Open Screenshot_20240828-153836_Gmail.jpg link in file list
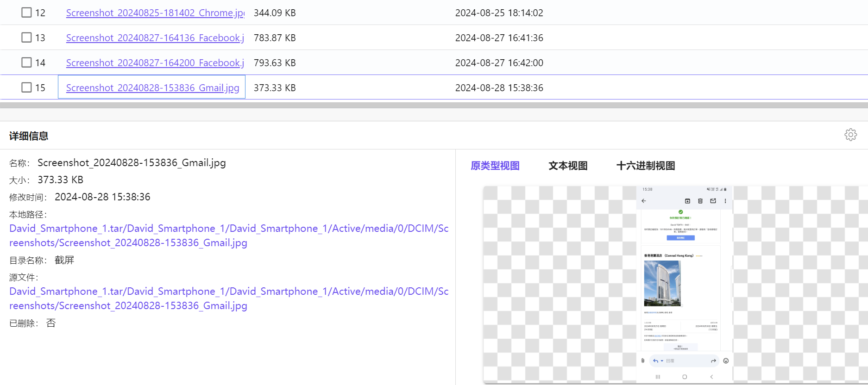 [152, 88]
